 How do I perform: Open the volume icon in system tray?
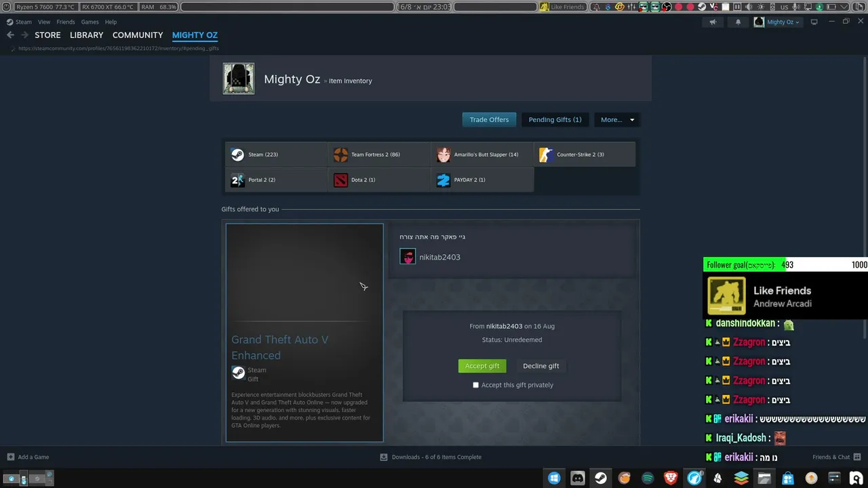[749, 7]
